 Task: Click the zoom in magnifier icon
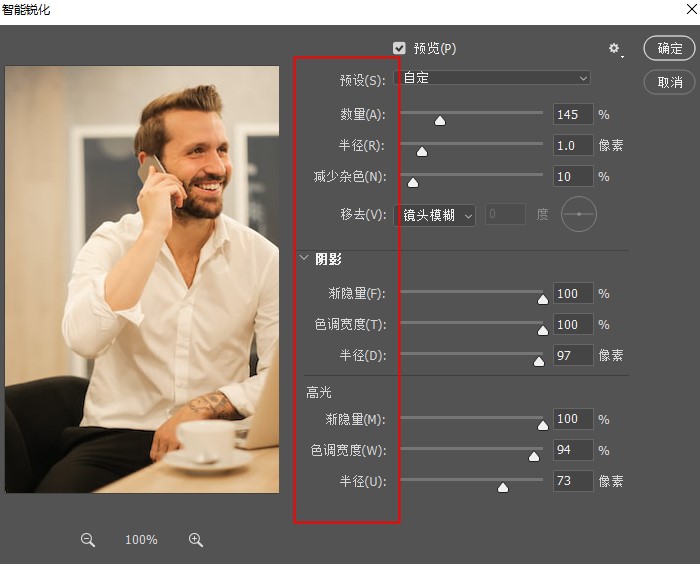click(196, 540)
